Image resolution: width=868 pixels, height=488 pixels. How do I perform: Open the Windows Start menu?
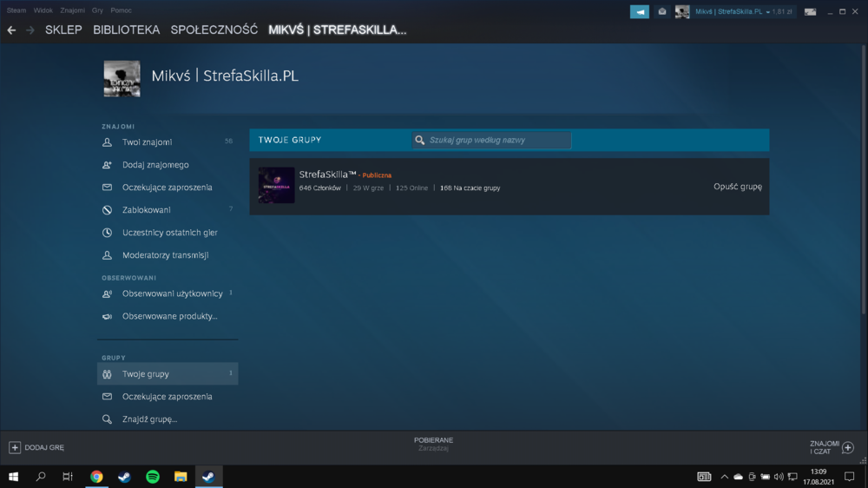[x=13, y=477]
